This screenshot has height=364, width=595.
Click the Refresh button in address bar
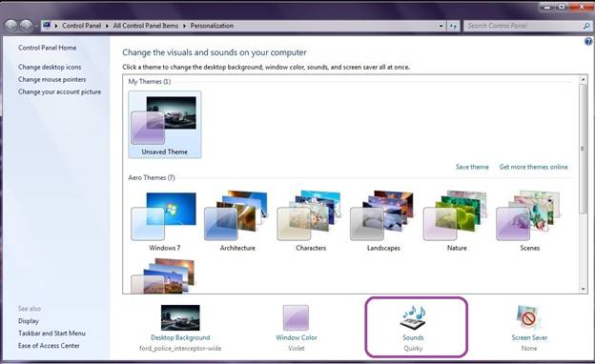(454, 26)
